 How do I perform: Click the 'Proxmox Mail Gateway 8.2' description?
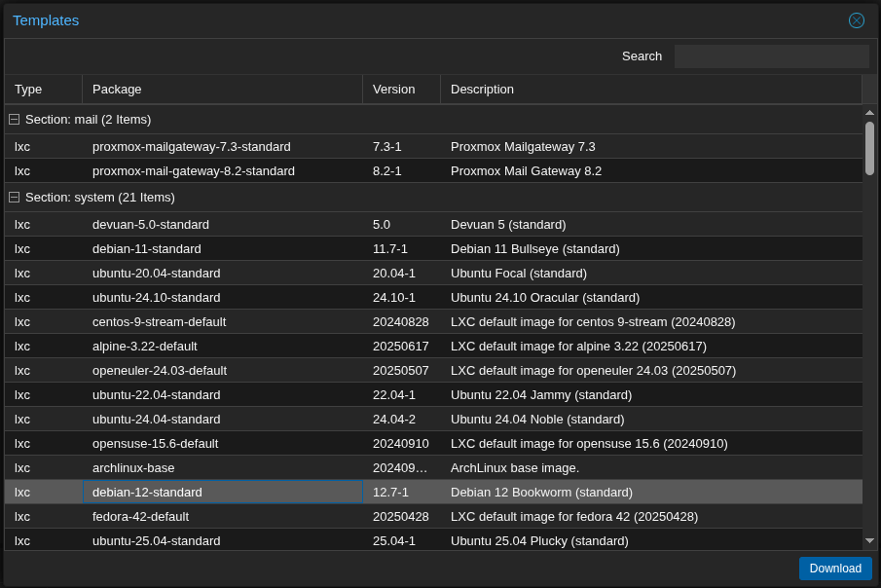pos(526,171)
